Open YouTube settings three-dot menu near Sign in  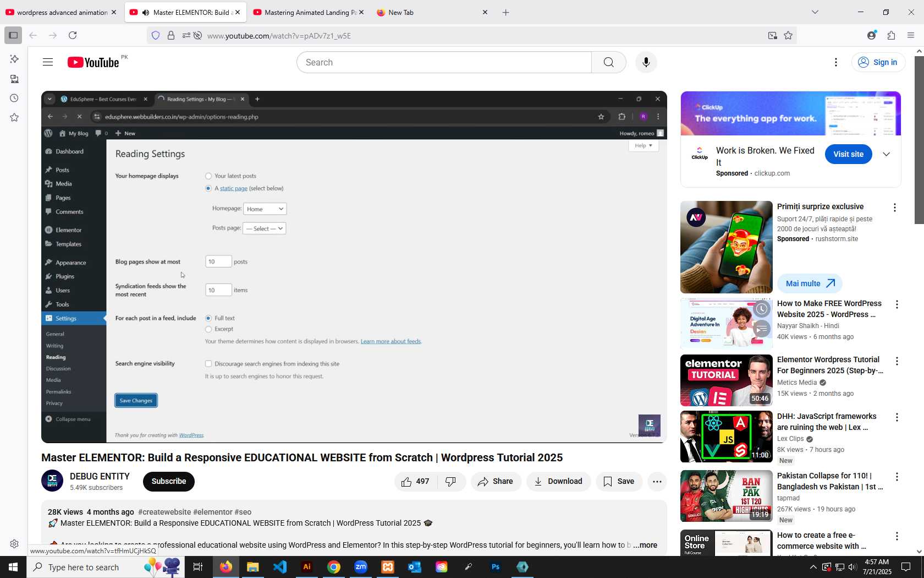pos(836,62)
